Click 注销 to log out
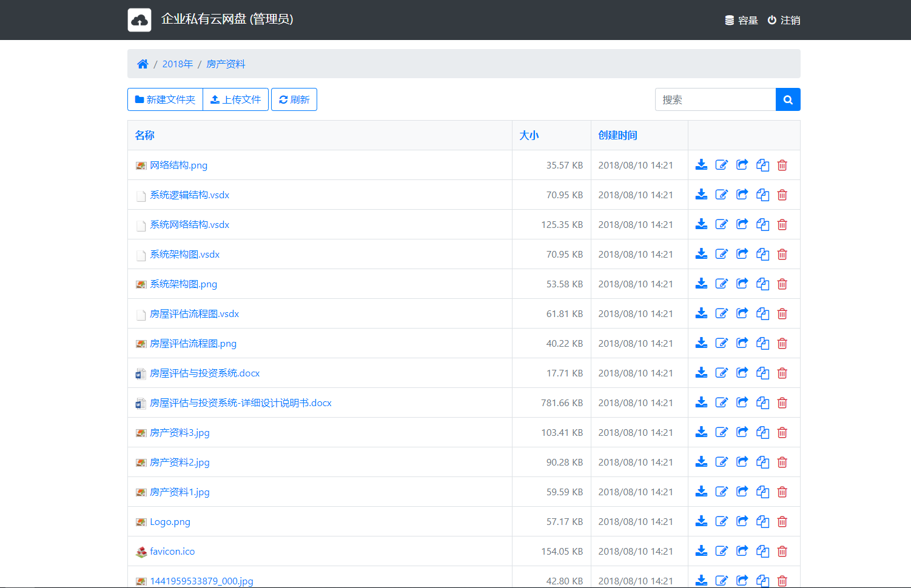This screenshot has height=588, width=911. click(784, 21)
